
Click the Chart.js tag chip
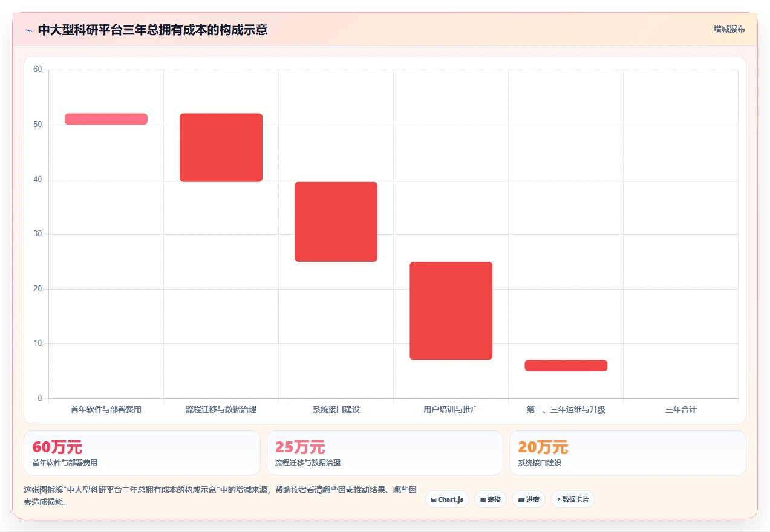click(x=447, y=499)
